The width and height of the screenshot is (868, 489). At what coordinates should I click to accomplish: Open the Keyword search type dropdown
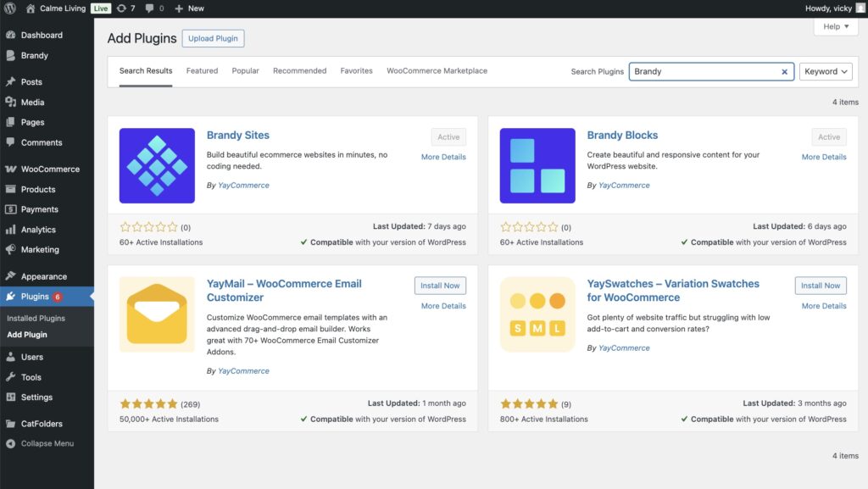(x=826, y=71)
